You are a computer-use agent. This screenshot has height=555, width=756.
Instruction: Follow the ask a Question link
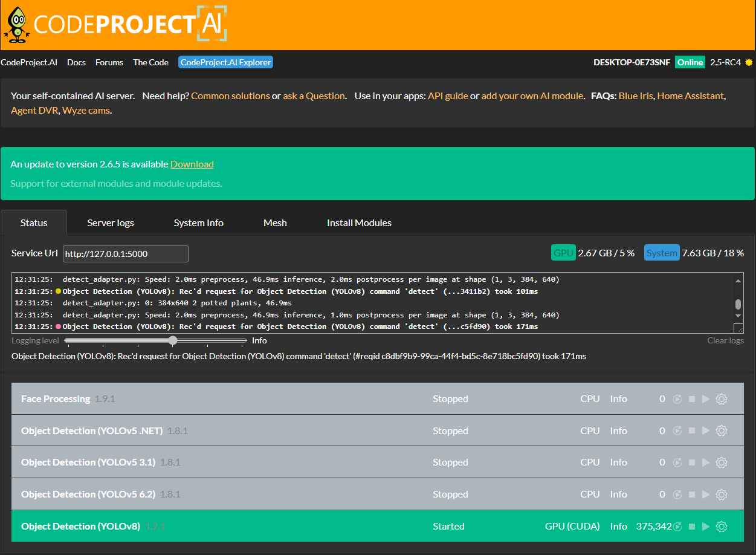[x=314, y=96]
